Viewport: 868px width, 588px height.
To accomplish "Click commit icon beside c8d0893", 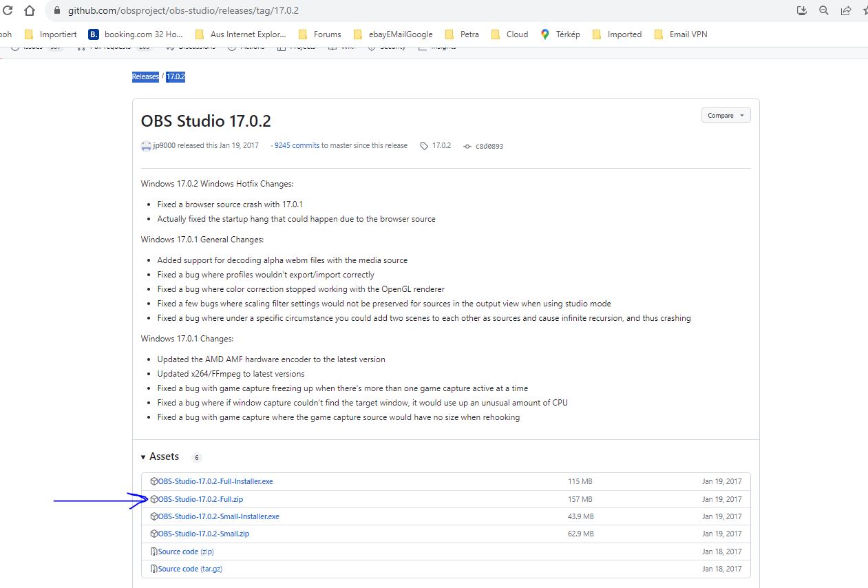I will pos(467,146).
